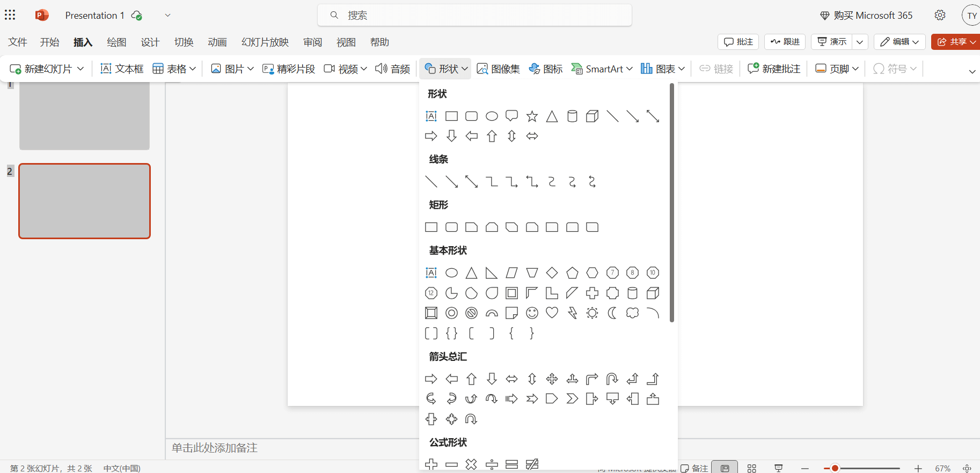Click the zoom slider handle
Viewport: 980px width, 473px height.
point(835,468)
